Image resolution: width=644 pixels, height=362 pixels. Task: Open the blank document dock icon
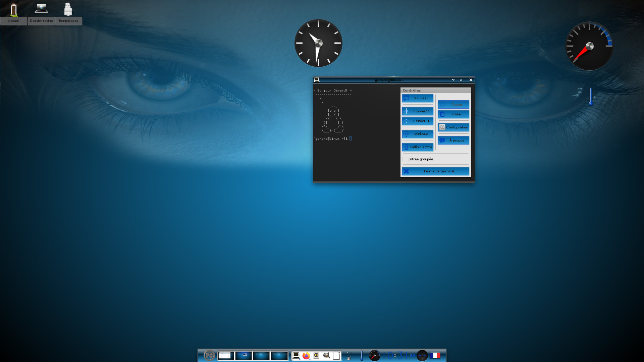coord(336,356)
